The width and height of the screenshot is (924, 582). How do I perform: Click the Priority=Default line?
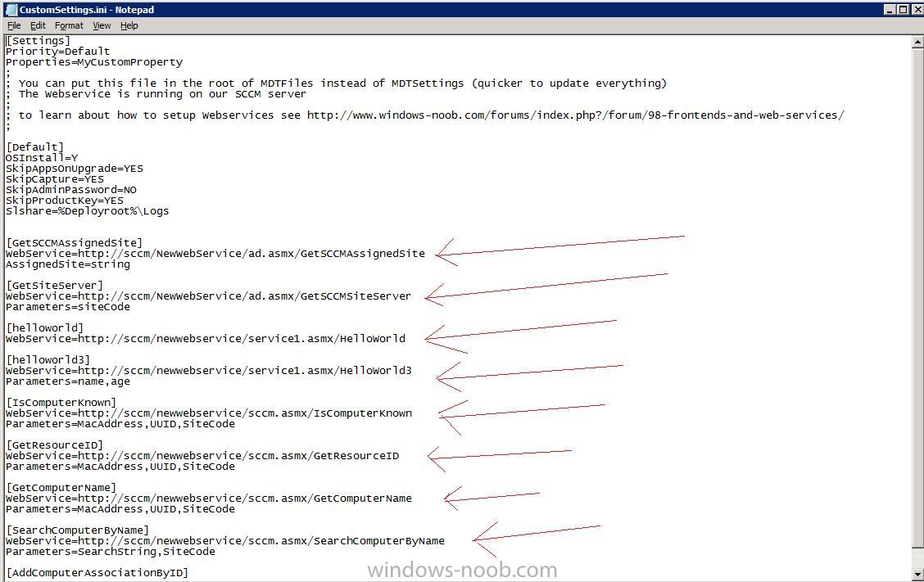57,52
